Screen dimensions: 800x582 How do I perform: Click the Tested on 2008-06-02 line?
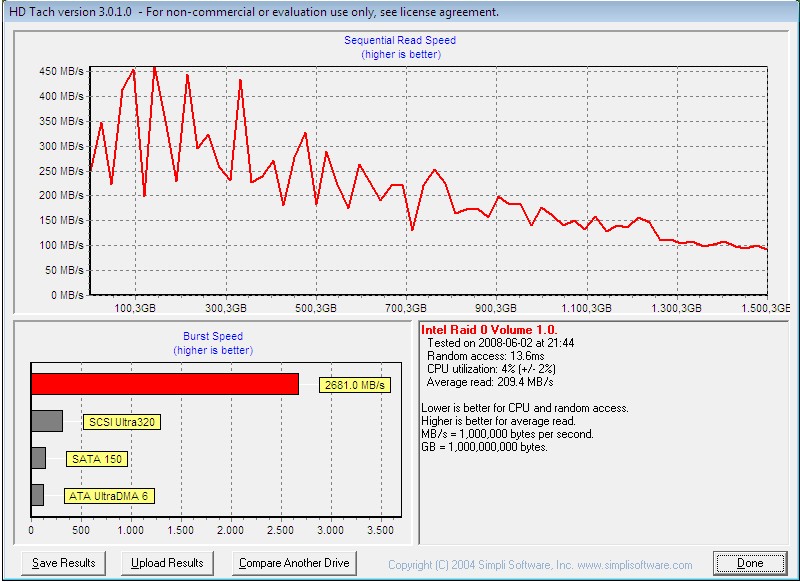pyautogui.click(x=501, y=343)
